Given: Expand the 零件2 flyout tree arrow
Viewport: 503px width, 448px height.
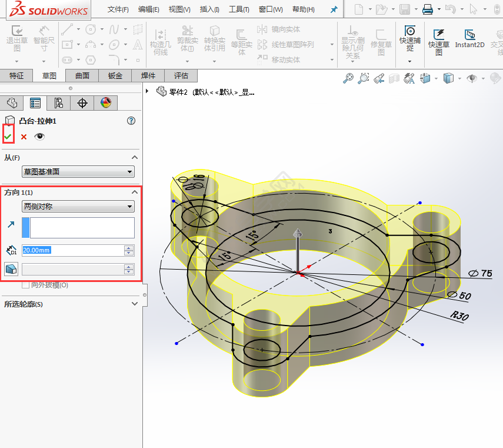Looking at the screenshot, I should (x=147, y=91).
